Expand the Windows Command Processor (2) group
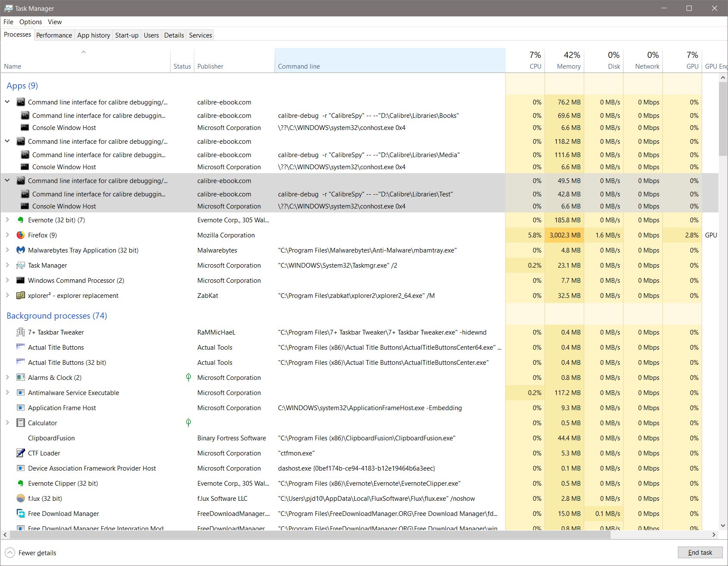 pyautogui.click(x=7, y=280)
